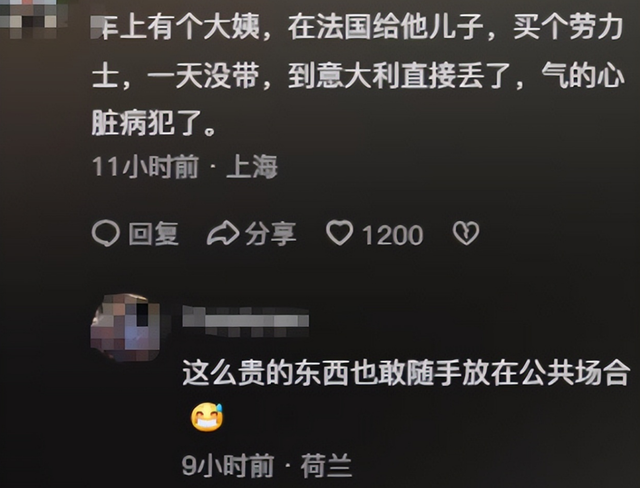The width and height of the screenshot is (640, 488).
Task: Tap the 上海 location tag
Action: pos(252,167)
